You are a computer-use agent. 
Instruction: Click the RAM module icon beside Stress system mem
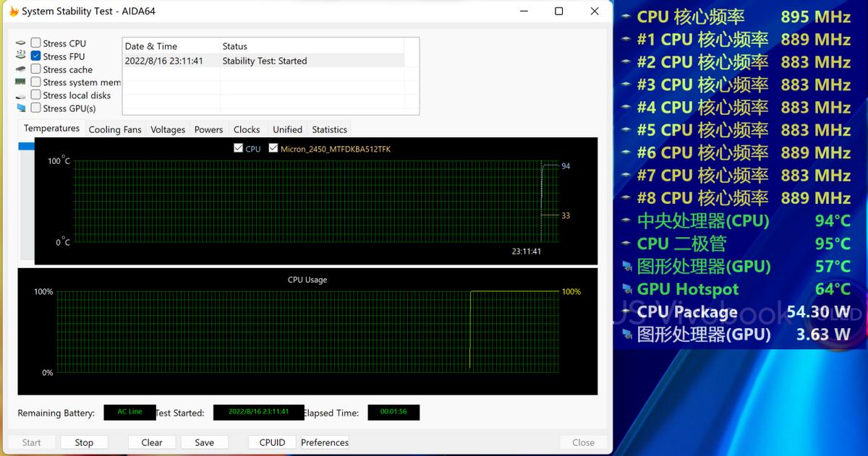coord(20,82)
